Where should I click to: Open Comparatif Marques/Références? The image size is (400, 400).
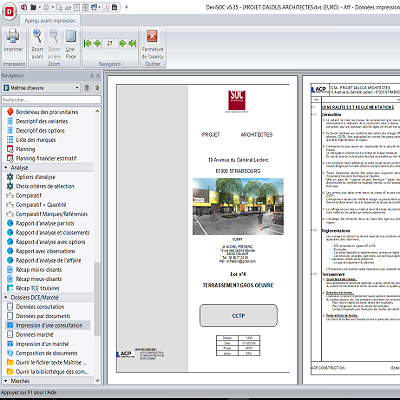pyautogui.click(x=52, y=214)
